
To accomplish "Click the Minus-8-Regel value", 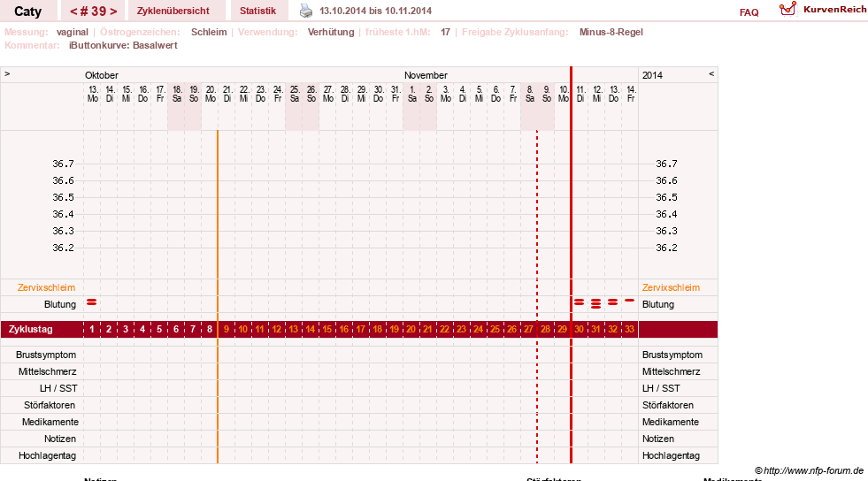I will [611, 32].
